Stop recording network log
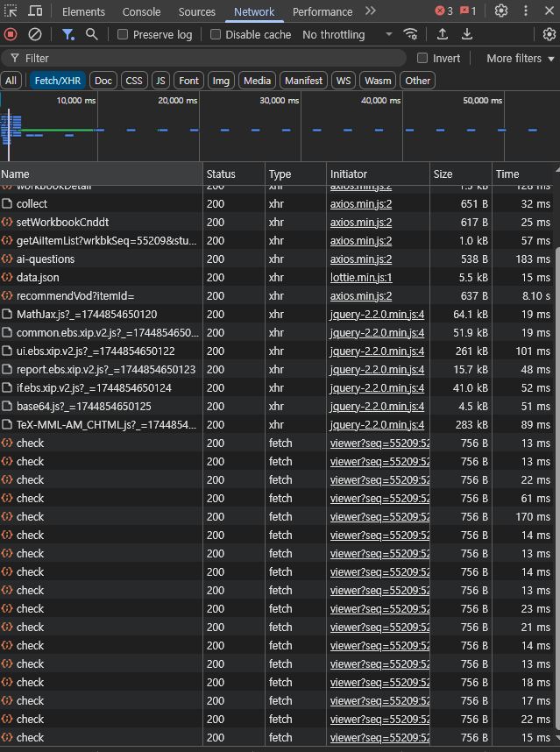560x752 pixels. 11,34
